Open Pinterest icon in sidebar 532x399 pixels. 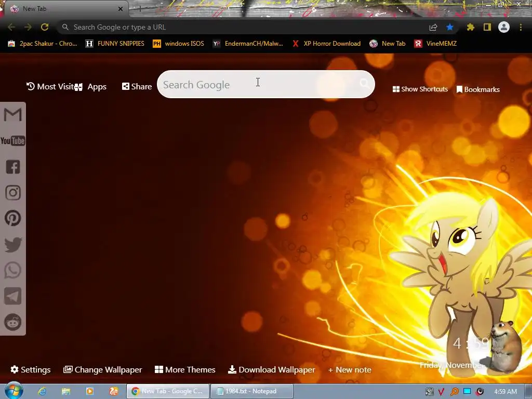click(x=13, y=218)
